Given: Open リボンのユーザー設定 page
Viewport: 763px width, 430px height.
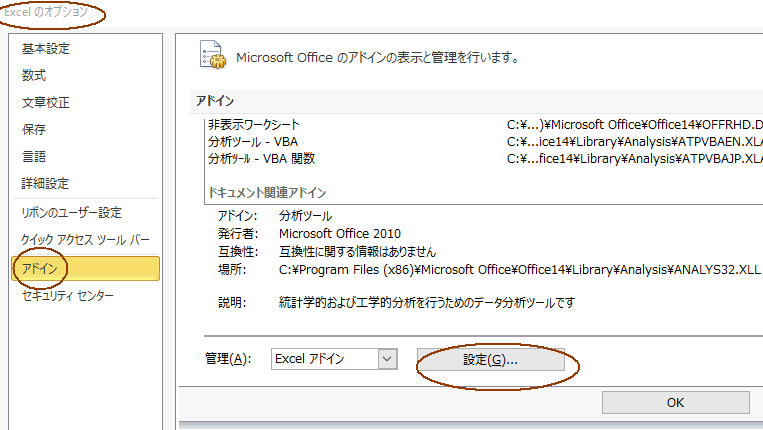Looking at the screenshot, I should [x=72, y=213].
